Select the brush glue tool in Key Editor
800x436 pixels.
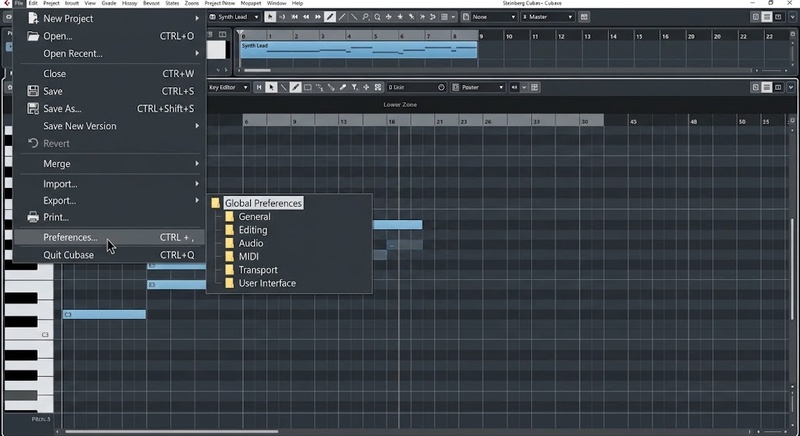(x=343, y=87)
